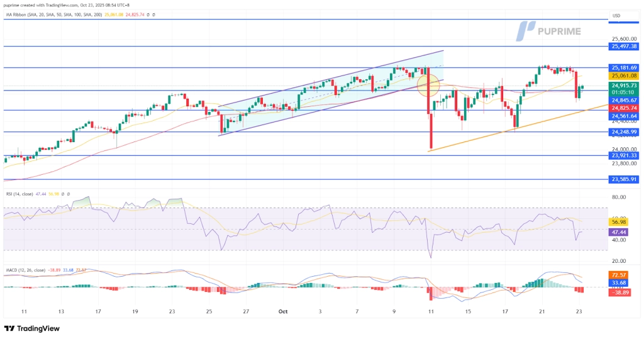This screenshot has width=644, height=339.
Task: Select the MACD (12, 26, close) indicator label
Action: coord(25,270)
